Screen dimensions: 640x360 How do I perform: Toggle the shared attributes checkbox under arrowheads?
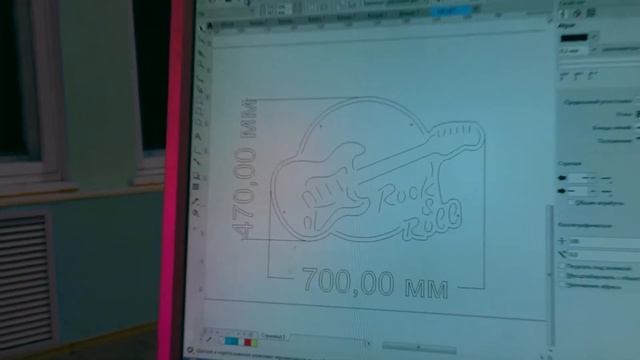(571, 202)
